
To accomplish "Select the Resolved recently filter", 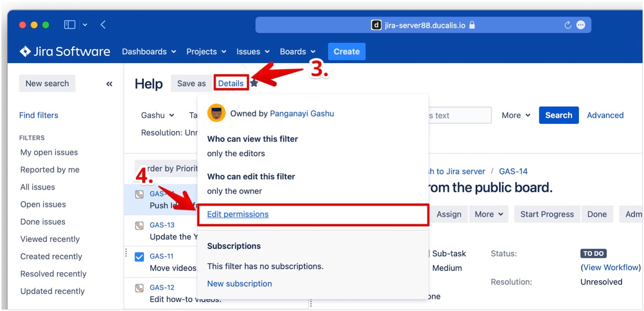I will [53, 274].
